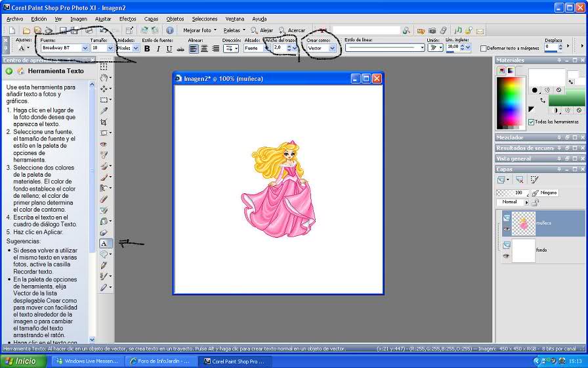The width and height of the screenshot is (588, 368).
Task: Click the Acercar zoom in button
Action: pyautogui.click(x=292, y=30)
